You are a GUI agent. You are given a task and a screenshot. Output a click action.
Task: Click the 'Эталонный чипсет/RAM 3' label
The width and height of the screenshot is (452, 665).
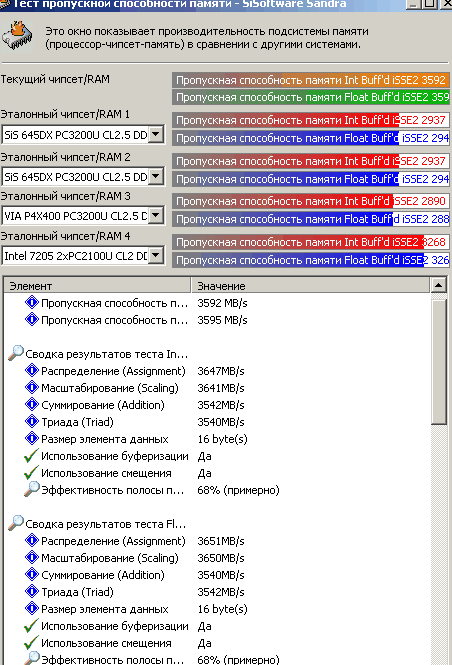(66, 196)
